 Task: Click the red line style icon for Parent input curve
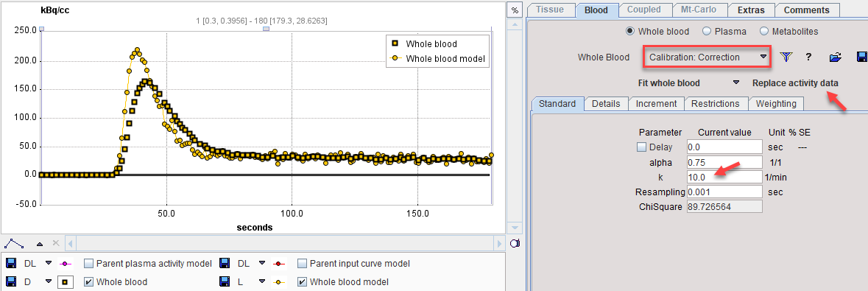click(x=278, y=264)
